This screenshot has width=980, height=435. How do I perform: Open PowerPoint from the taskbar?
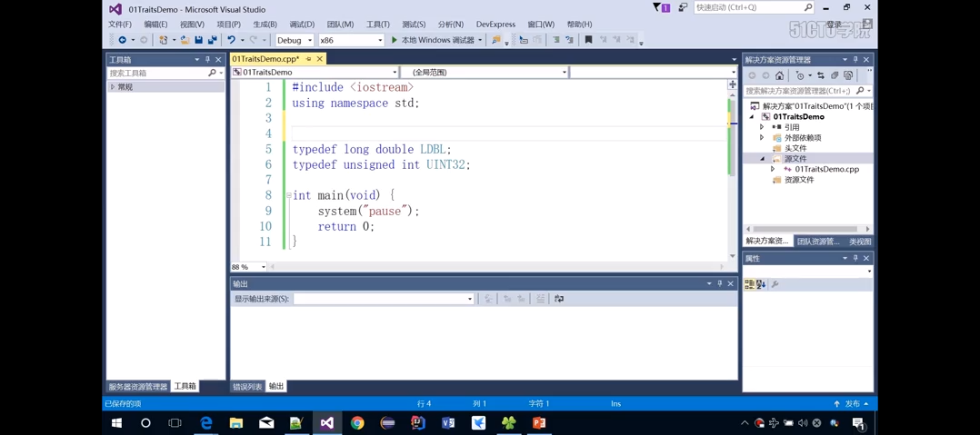pyautogui.click(x=538, y=422)
